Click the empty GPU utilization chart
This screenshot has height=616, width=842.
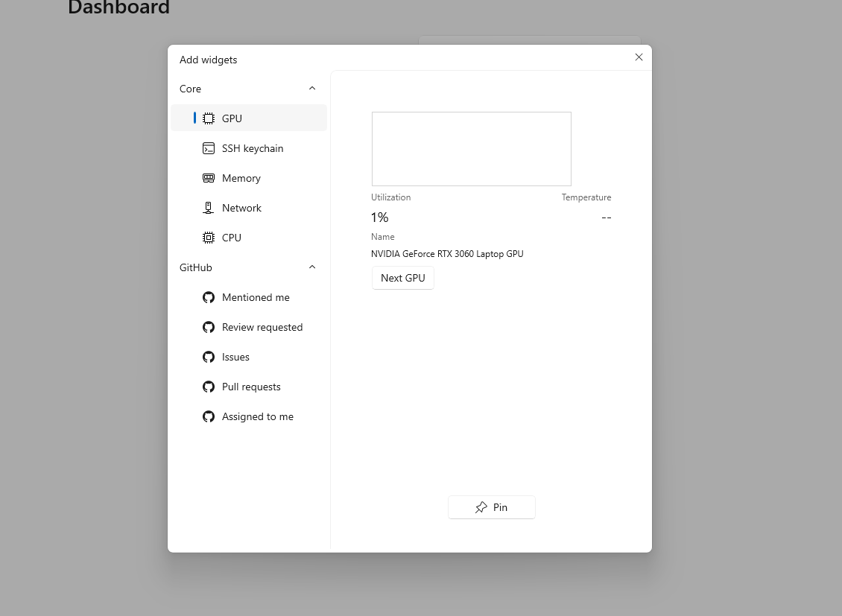pos(472,149)
